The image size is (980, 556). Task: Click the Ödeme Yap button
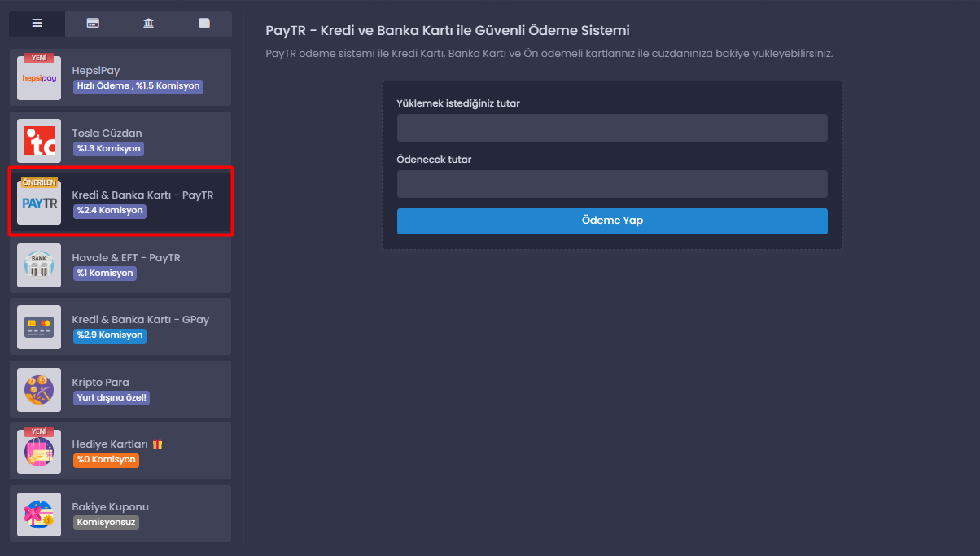point(612,221)
